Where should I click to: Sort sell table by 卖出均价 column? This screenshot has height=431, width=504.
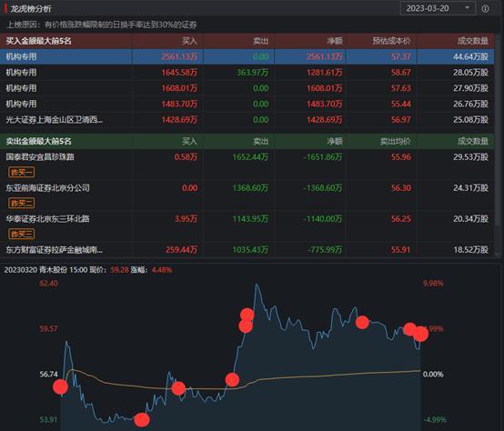[395, 141]
